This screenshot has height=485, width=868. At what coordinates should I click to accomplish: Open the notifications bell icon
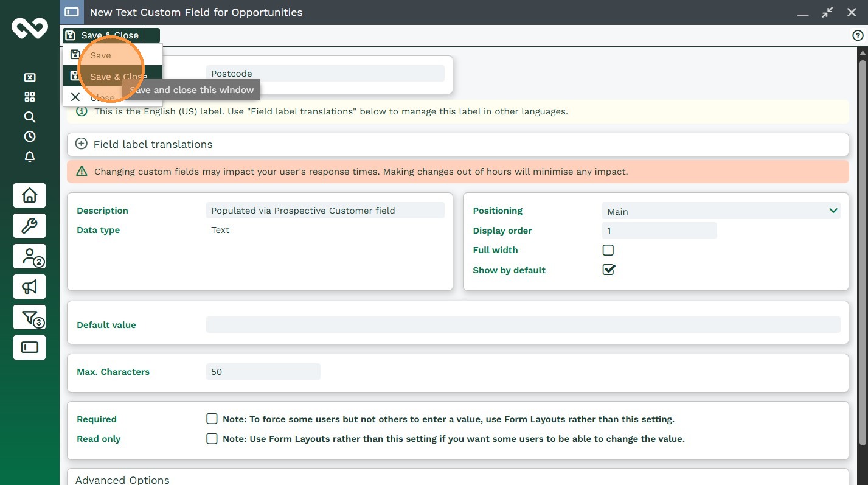29,156
